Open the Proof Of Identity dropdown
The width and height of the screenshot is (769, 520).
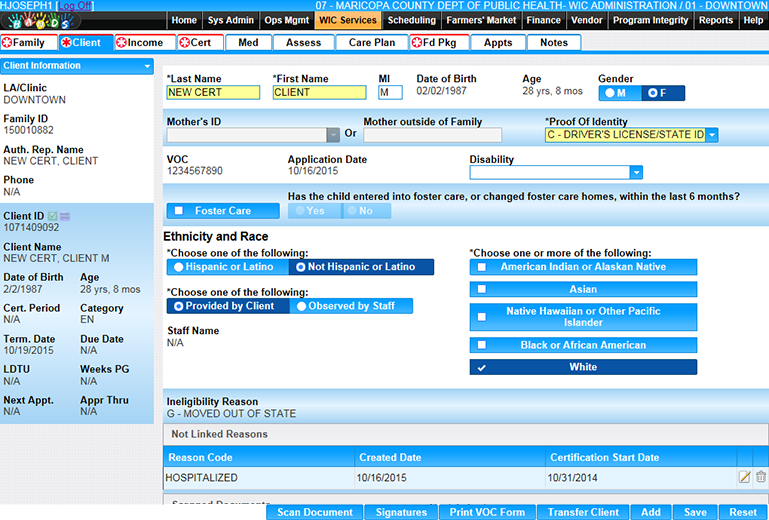point(712,135)
